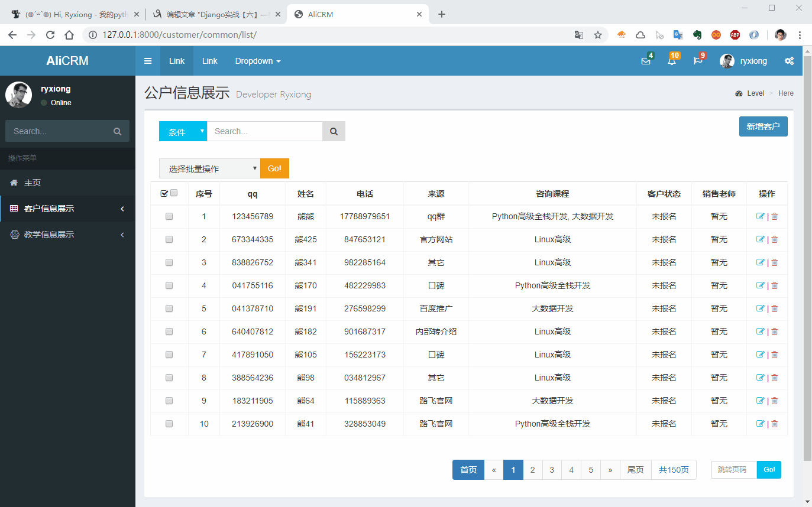Open the notifications bell with 10 alerts

671,60
